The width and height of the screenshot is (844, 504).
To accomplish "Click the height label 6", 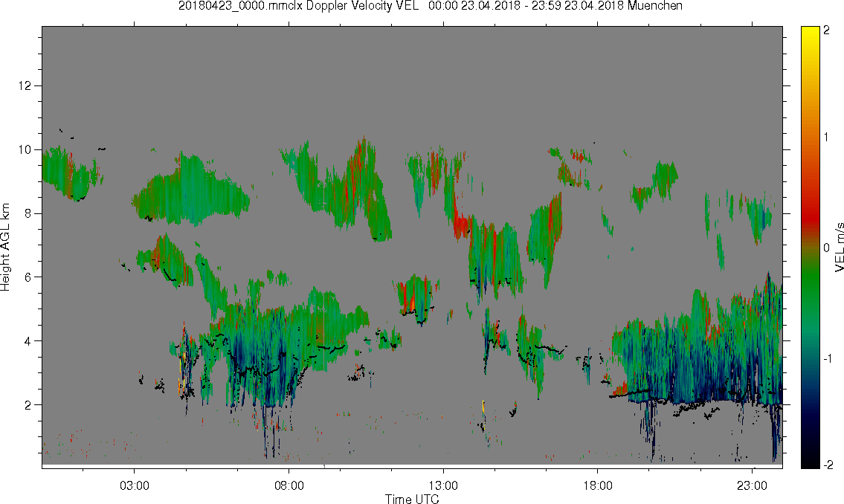I will [x=28, y=277].
